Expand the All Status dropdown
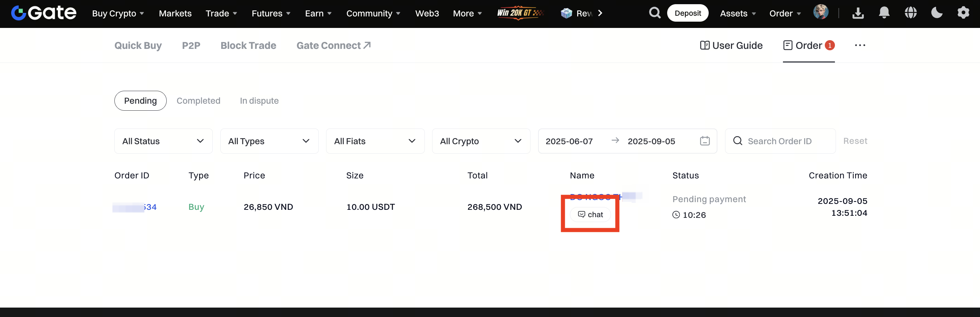Screen dimensions: 980x317 pyautogui.click(x=163, y=141)
